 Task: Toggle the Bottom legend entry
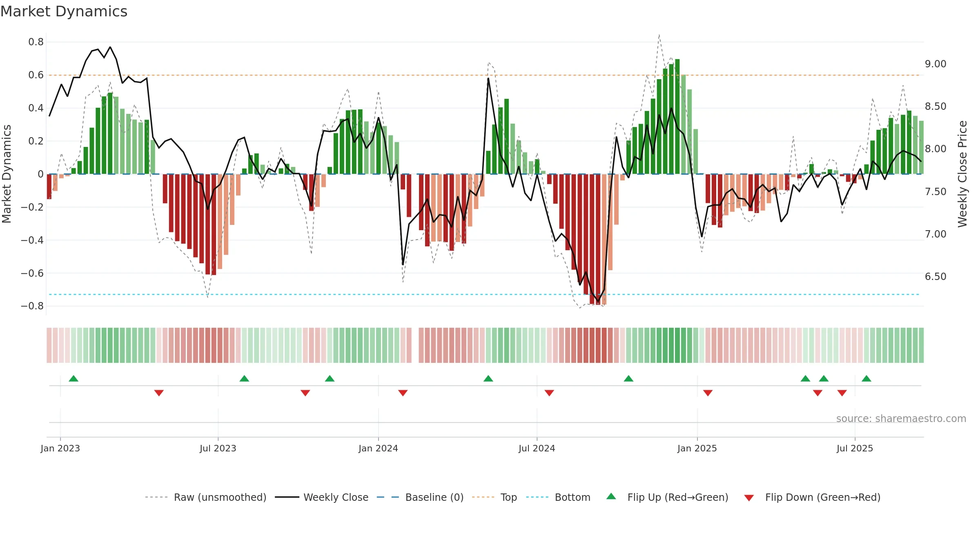click(x=558, y=497)
